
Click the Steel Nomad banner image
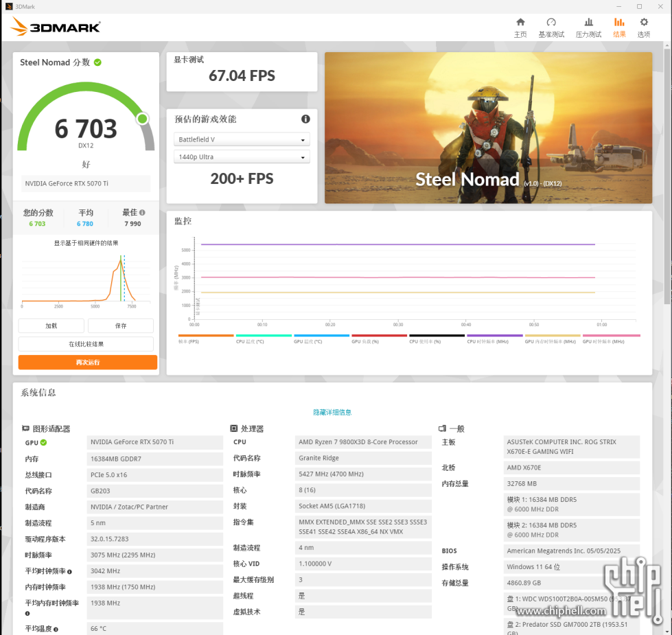point(488,128)
